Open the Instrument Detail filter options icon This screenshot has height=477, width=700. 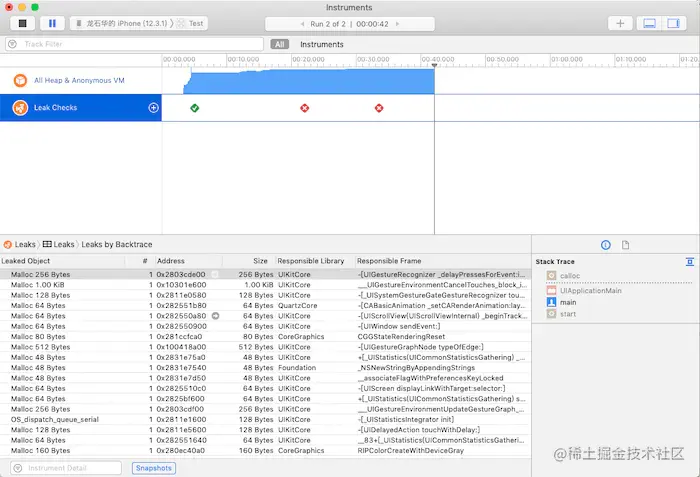(x=18, y=468)
